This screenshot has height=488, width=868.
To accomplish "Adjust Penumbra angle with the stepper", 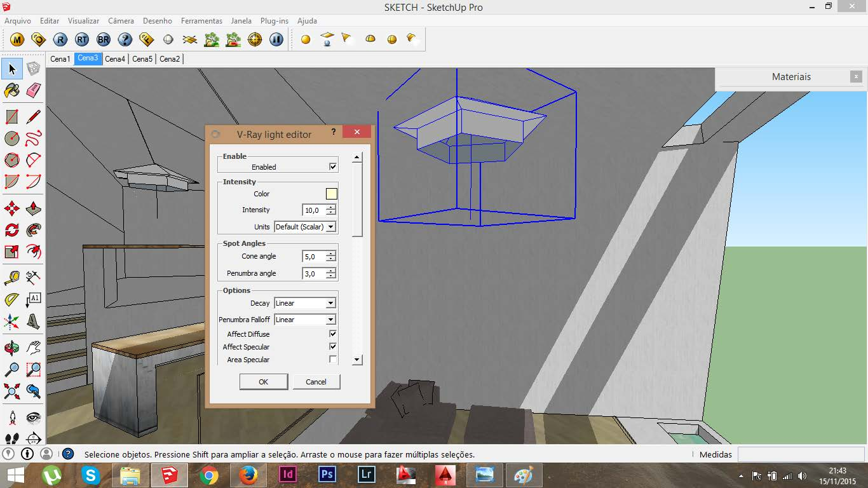I will [x=330, y=273].
